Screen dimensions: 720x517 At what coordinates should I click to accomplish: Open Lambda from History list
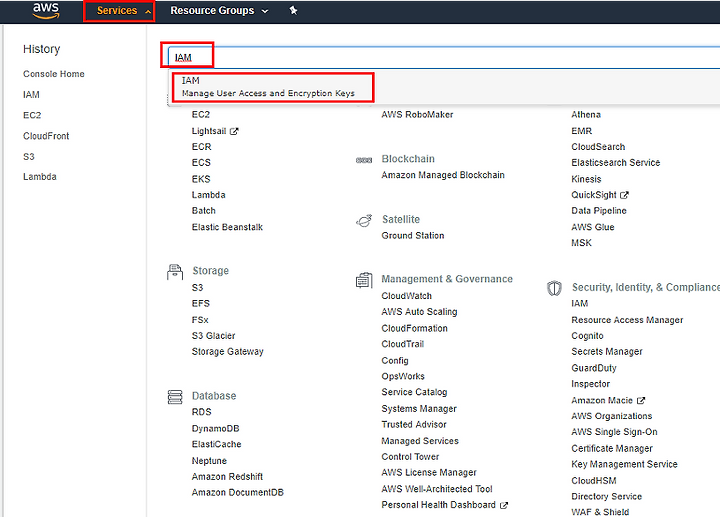(39, 177)
